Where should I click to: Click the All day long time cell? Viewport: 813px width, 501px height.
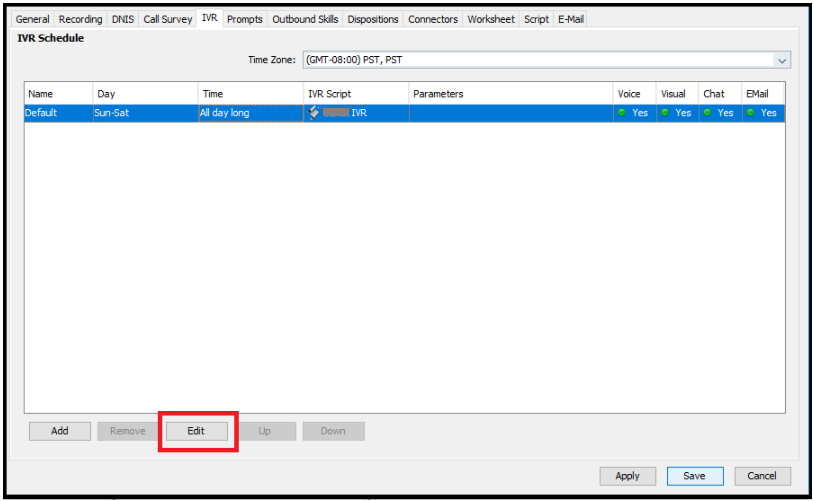coord(251,113)
